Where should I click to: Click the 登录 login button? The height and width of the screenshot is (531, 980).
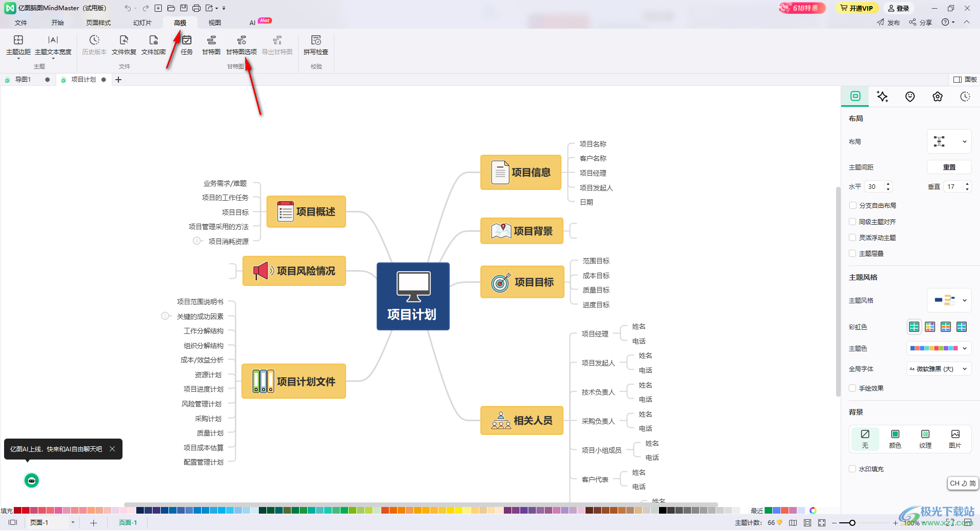899,8
